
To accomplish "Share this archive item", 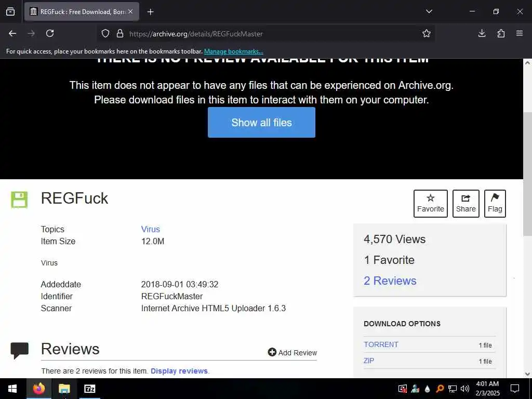I will (466, 204).
